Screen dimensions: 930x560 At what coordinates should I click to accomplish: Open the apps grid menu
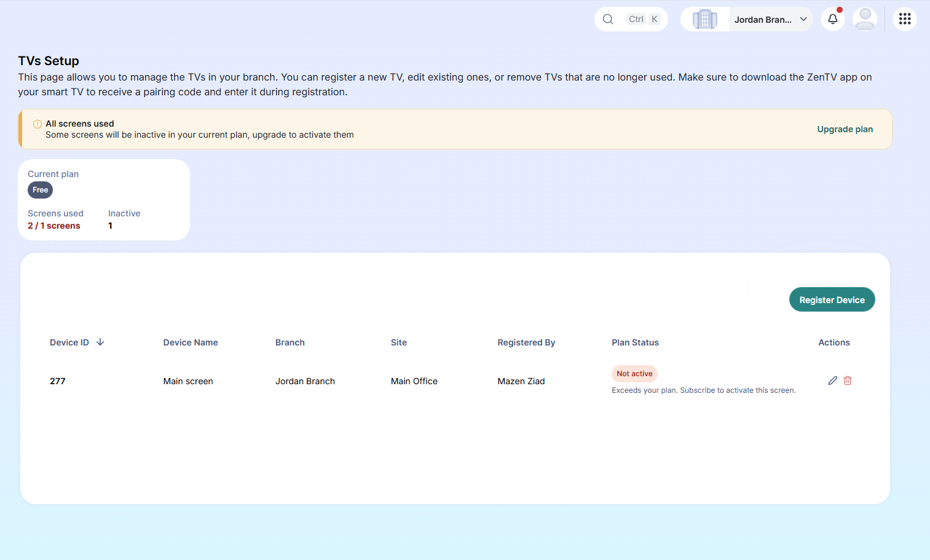(905, 19)
